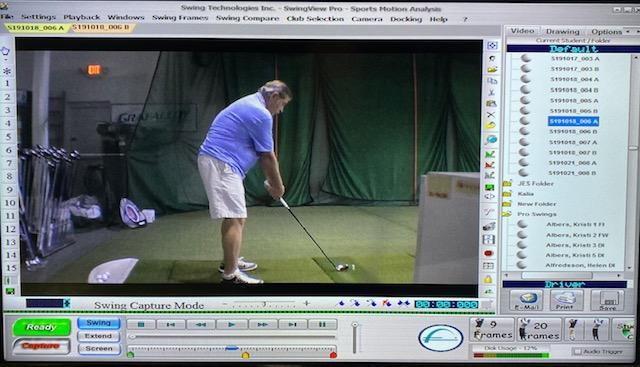Click the E-Mail icon button
640x367 pixels.
click(526, 300)
